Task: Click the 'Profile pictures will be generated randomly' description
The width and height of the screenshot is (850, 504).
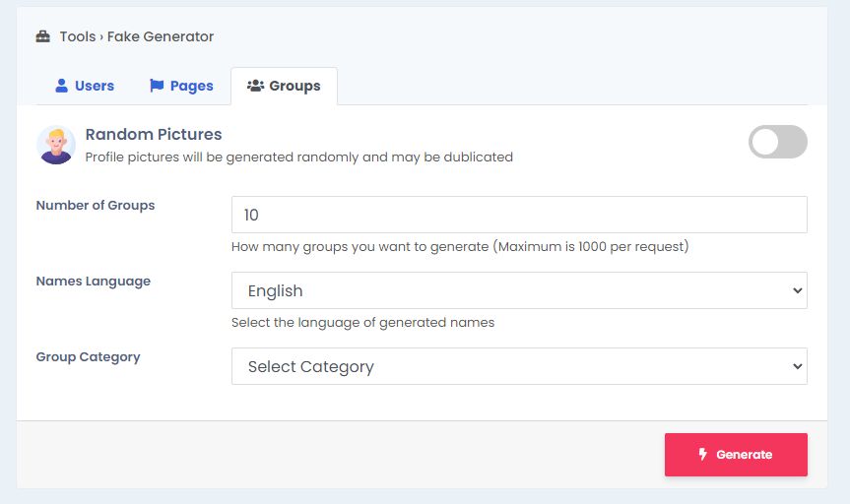Action: [298, 157]
